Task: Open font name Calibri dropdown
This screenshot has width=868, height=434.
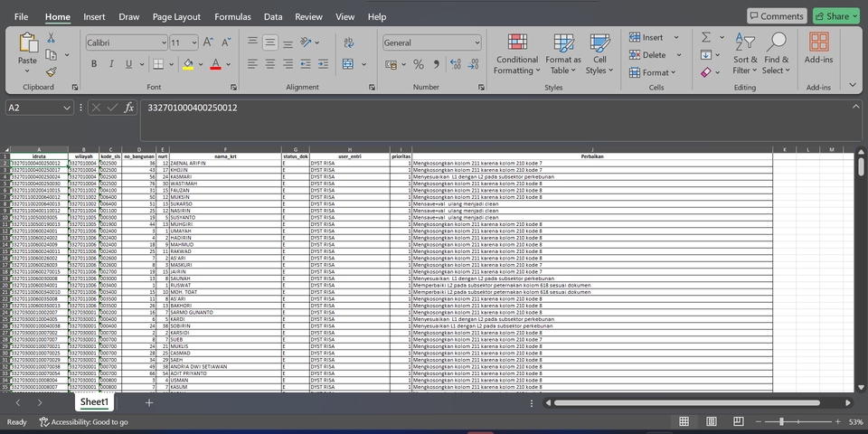Action: (164, 42)
